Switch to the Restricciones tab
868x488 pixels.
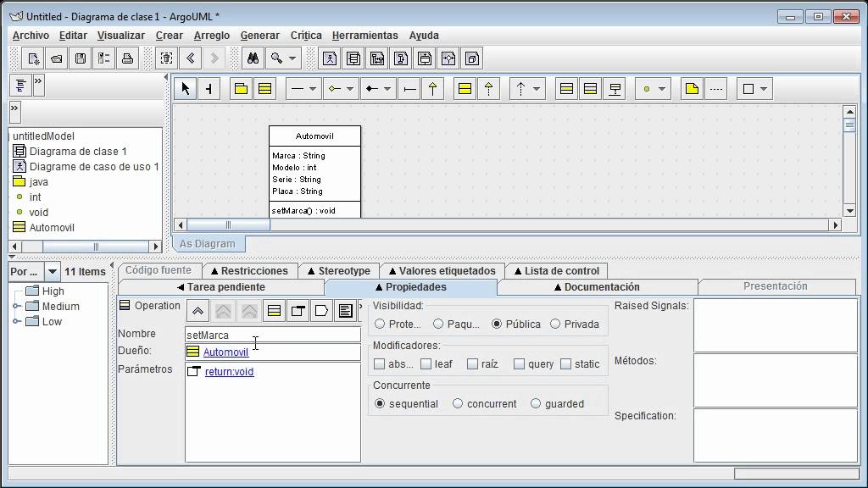249,271
